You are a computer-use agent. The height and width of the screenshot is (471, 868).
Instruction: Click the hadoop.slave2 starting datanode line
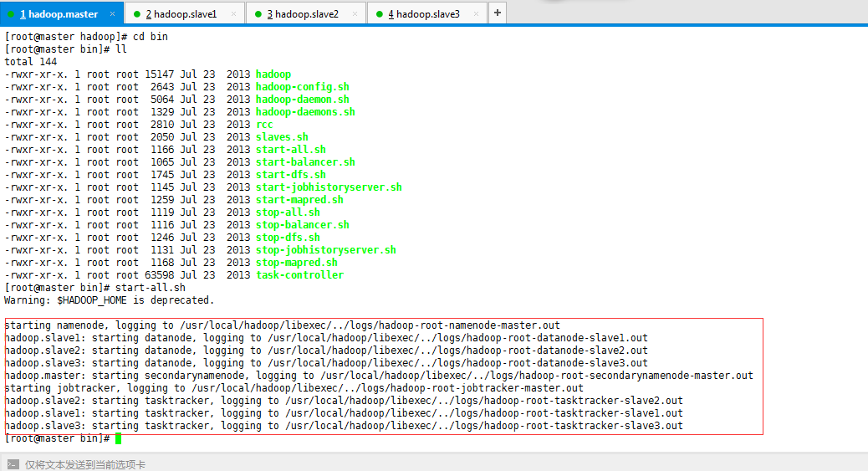pyautogui.click(x=326, y=351)
